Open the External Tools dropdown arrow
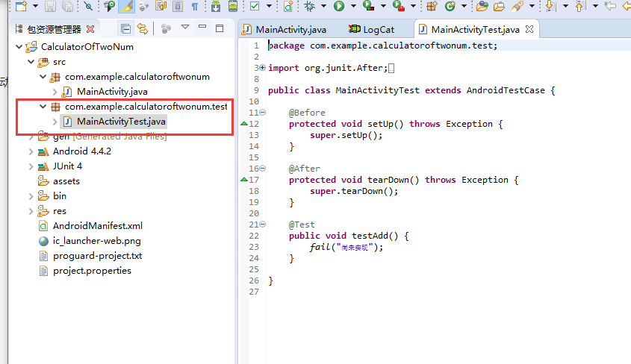This screenshot has width=631, height=364. [413, 6]
